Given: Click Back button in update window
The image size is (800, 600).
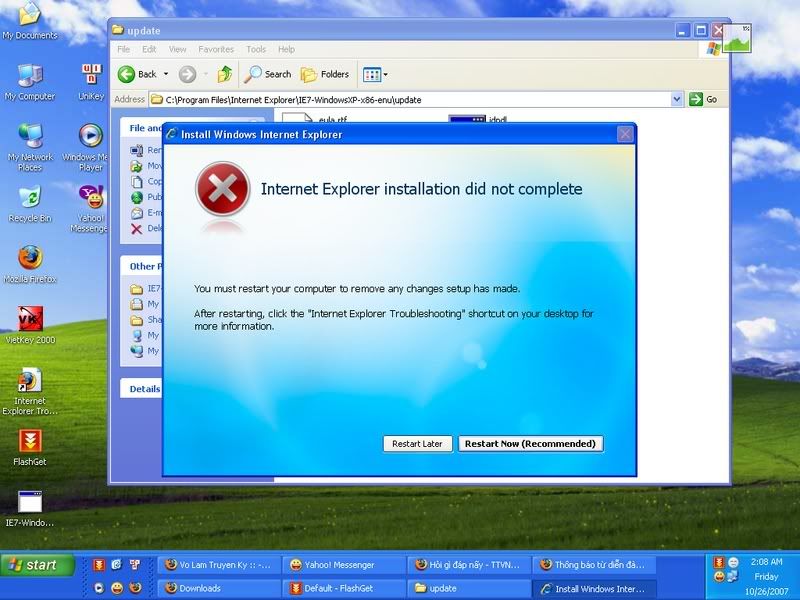Looking at the screenshot, I should [137, 74].
